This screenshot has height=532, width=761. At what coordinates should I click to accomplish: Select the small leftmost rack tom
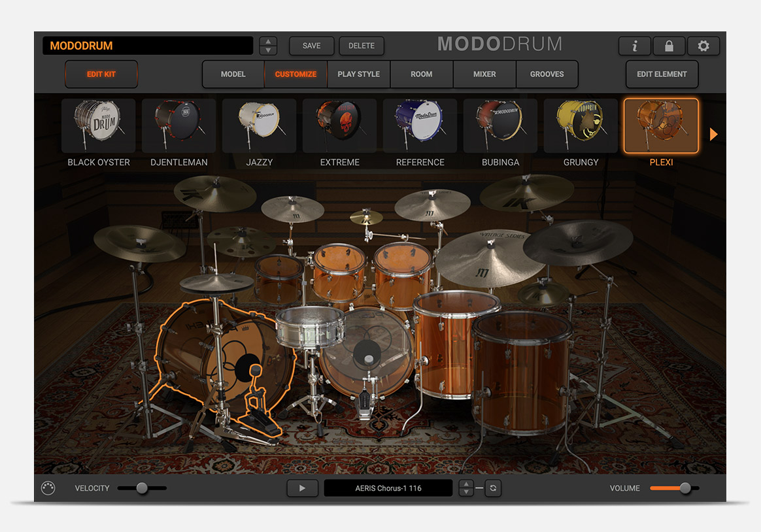[279, 279]
